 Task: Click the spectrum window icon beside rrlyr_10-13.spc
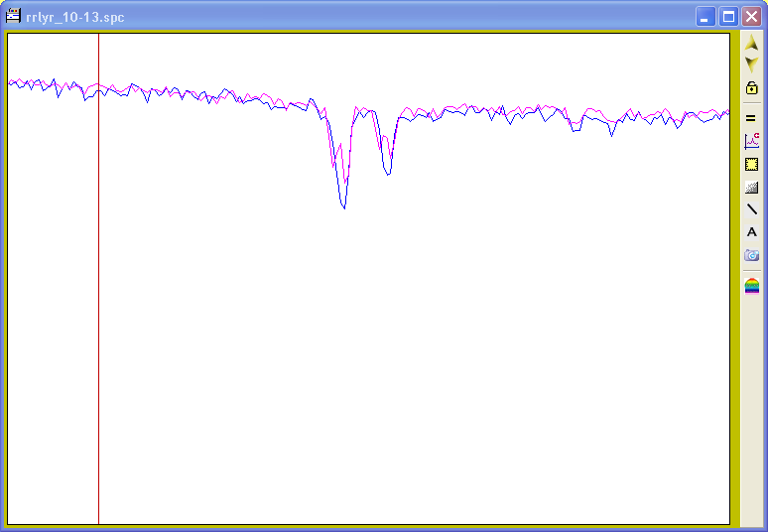(13, 16)
